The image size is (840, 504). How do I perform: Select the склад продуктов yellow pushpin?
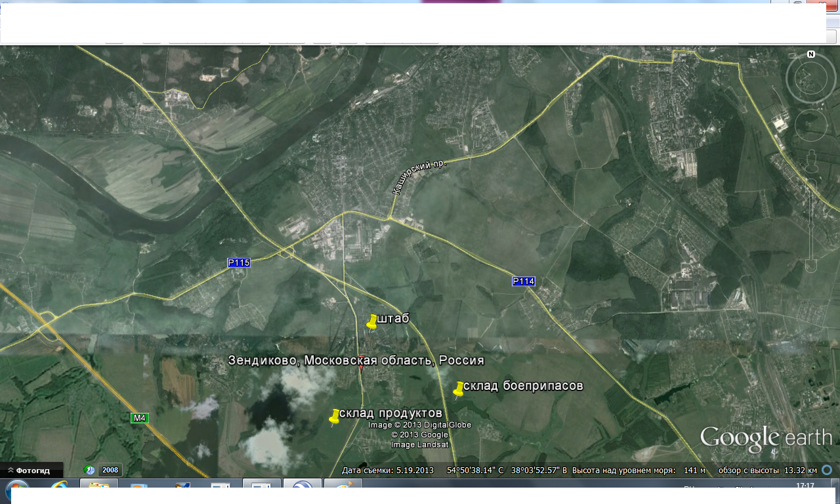click(x=334, y=417)
